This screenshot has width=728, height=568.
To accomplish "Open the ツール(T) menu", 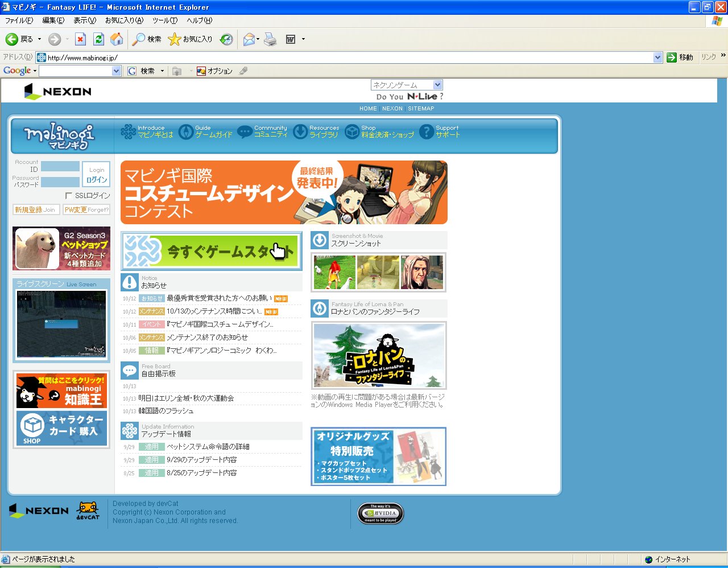I will tap(164, 20).
